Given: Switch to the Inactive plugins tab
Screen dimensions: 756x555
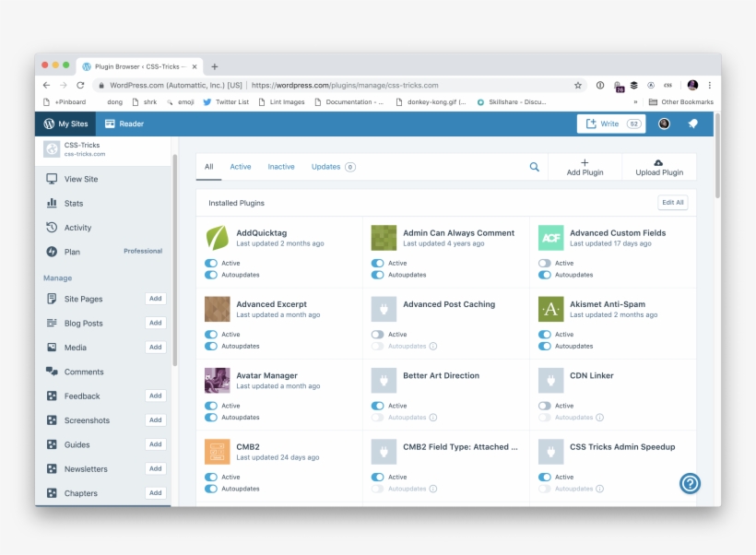Looking at the screenshot, I should click(x=281, y=167).
